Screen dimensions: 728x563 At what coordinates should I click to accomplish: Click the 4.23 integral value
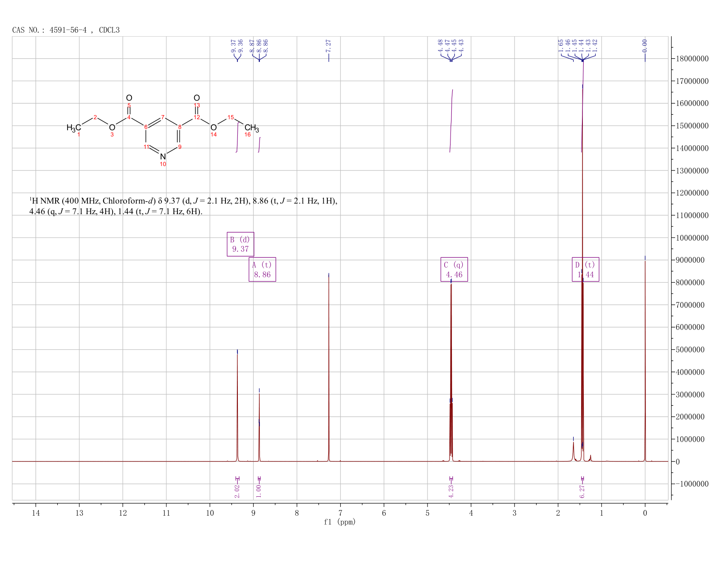click(451, 491)
